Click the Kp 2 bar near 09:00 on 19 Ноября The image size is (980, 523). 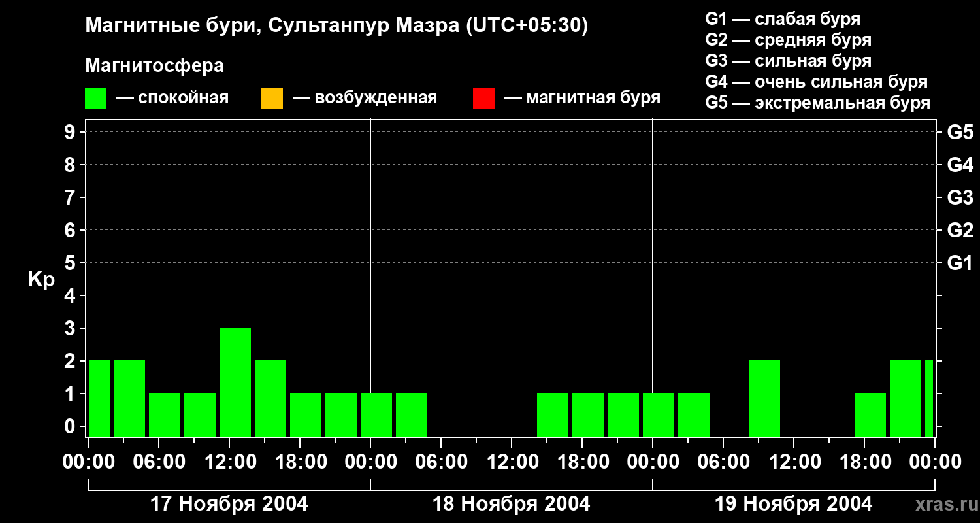coord(764,398)
